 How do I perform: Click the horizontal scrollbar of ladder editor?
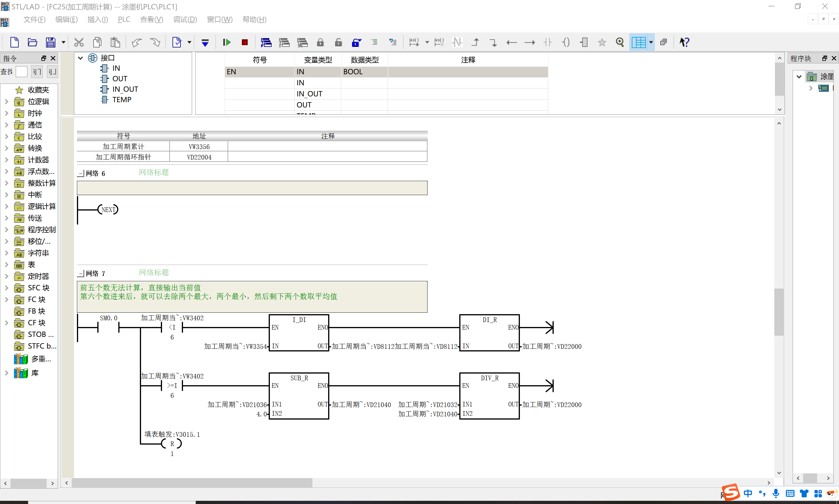[x=417, y=483]
